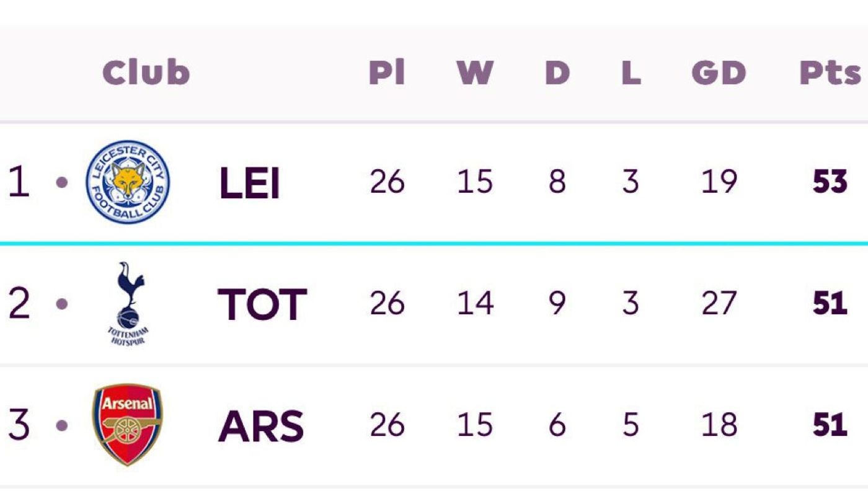Viewport: 868px width, 496px height.
Task: Click the Arsenal cannon crest
Action: (x=127, y=424)
